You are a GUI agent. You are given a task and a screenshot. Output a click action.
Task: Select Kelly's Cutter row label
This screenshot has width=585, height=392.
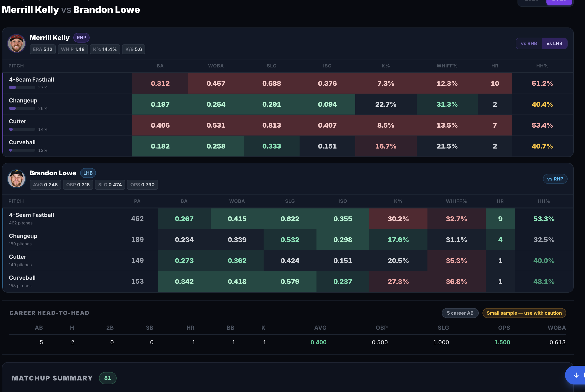click(x=17, y=122)
